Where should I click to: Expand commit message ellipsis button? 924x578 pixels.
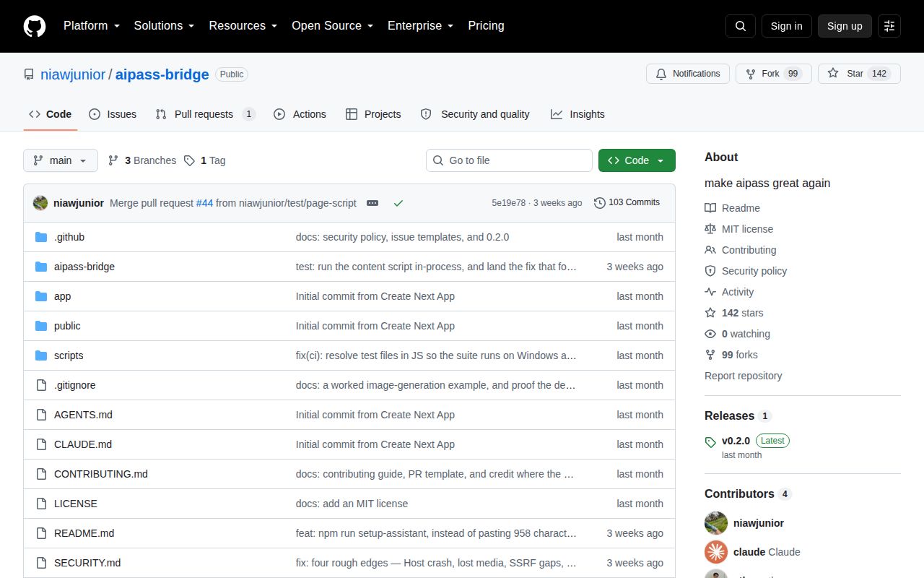372,203
